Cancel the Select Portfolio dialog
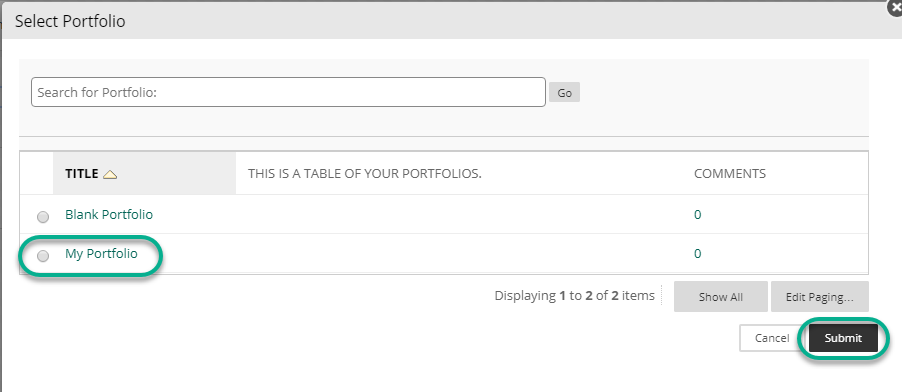902x392 pixels. point(772,338)
